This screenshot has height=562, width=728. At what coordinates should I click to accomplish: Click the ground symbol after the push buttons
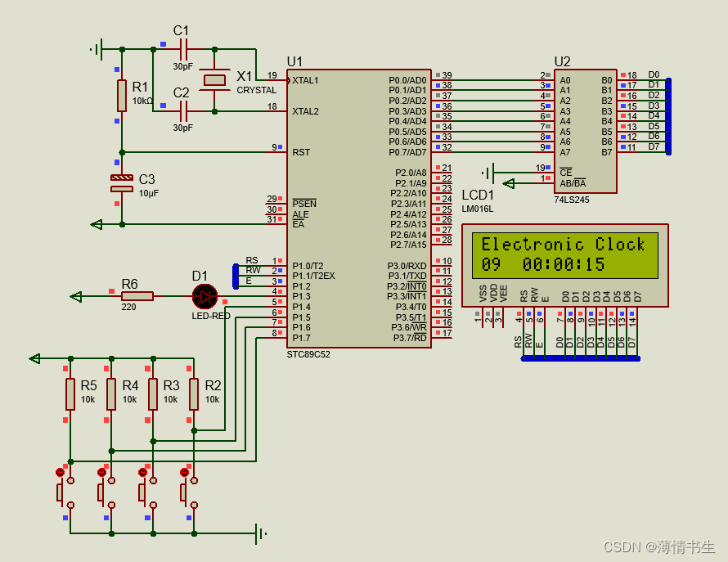pyautogui.click(x=262, y=533)
